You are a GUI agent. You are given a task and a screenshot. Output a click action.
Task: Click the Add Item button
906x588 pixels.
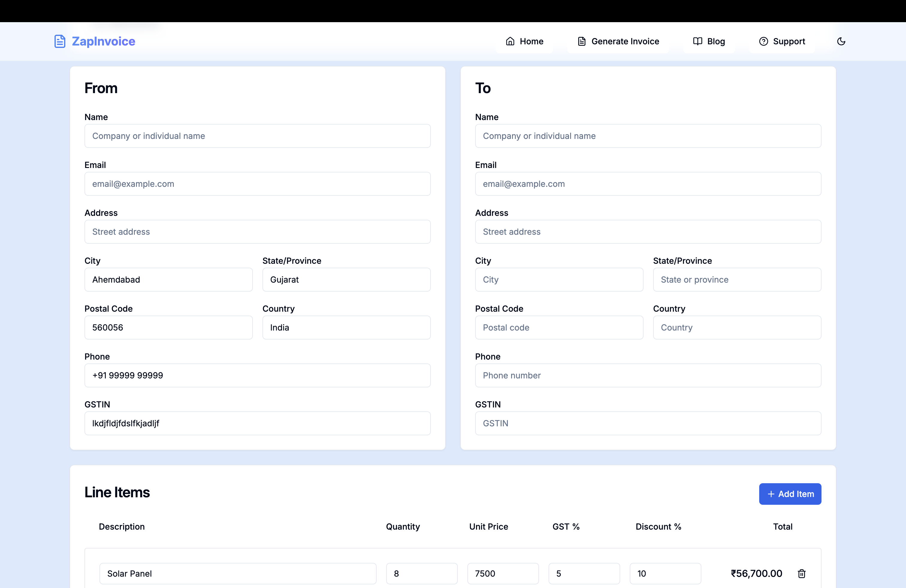[x=790, y=494]
